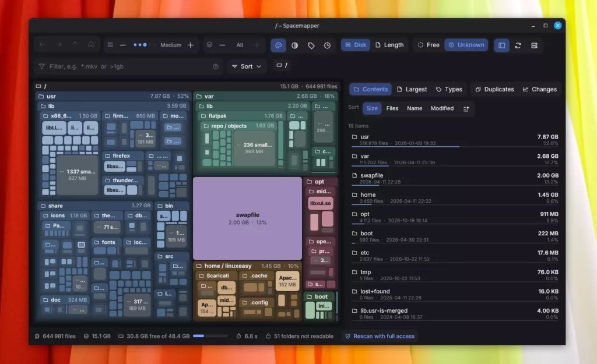Screen dimensions: 597x364
Task: Open the Sort dropdown
Action: 247,66
